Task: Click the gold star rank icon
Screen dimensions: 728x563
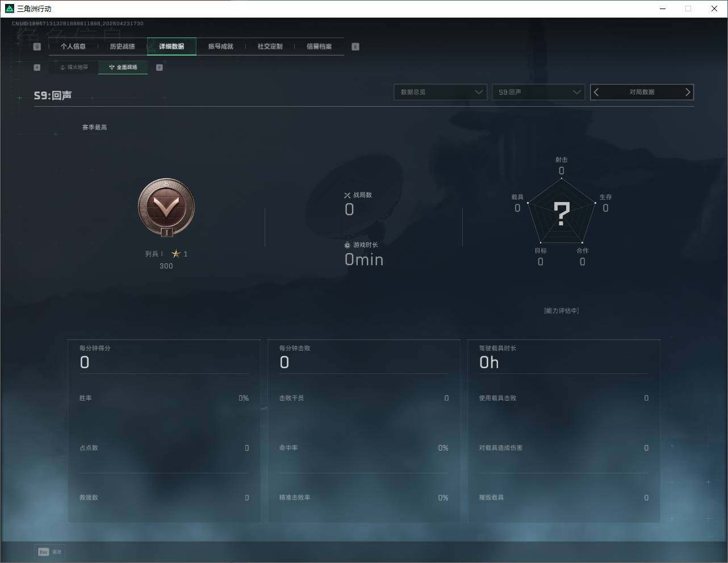Action: click(x=176, y=254)
